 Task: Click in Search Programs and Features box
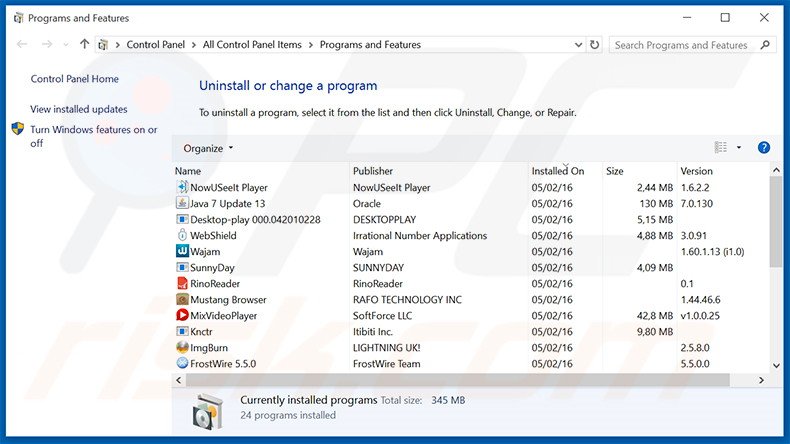tap(680, 45)
